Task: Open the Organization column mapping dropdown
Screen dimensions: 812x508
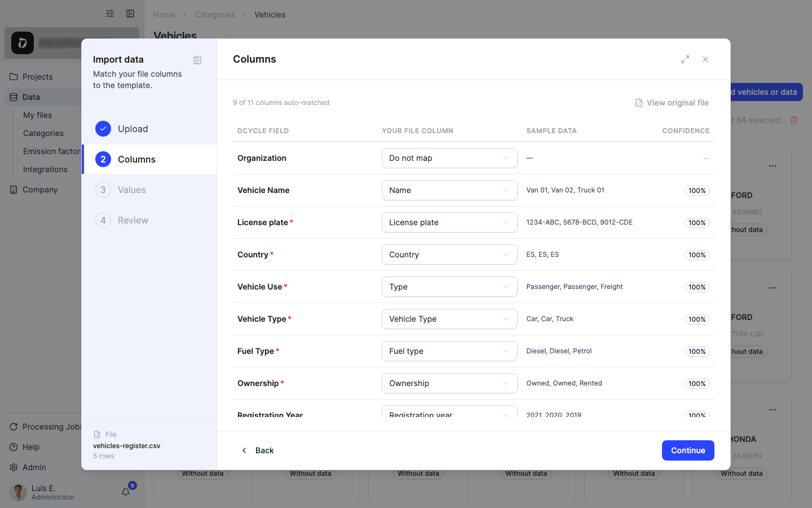Action: click(449, 158)
